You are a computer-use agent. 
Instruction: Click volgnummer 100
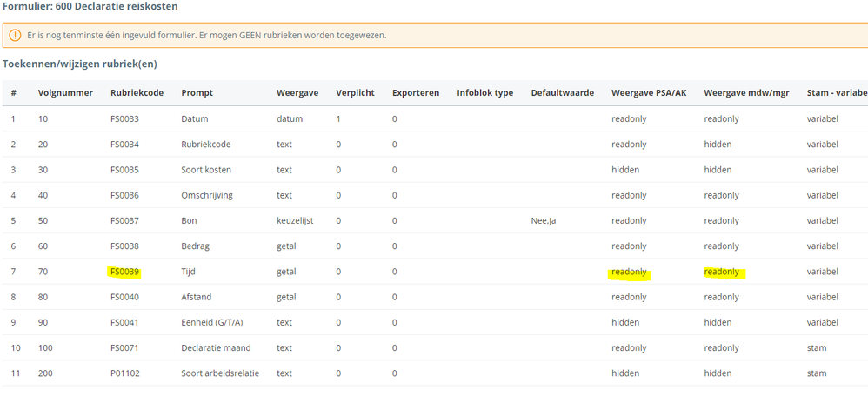[x=45, y=347]
